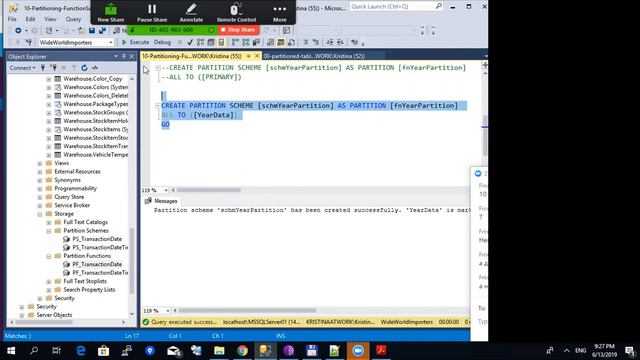This screenshot has height=360, width=640.
Task: Click the navigate Back arrow icon
Action: pyautogui.click(x=18, y=31)
